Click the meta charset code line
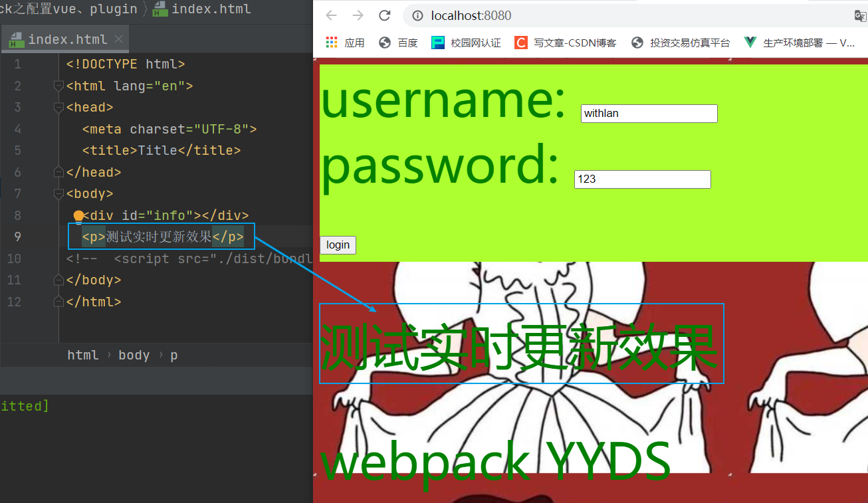 click(169, 129)
